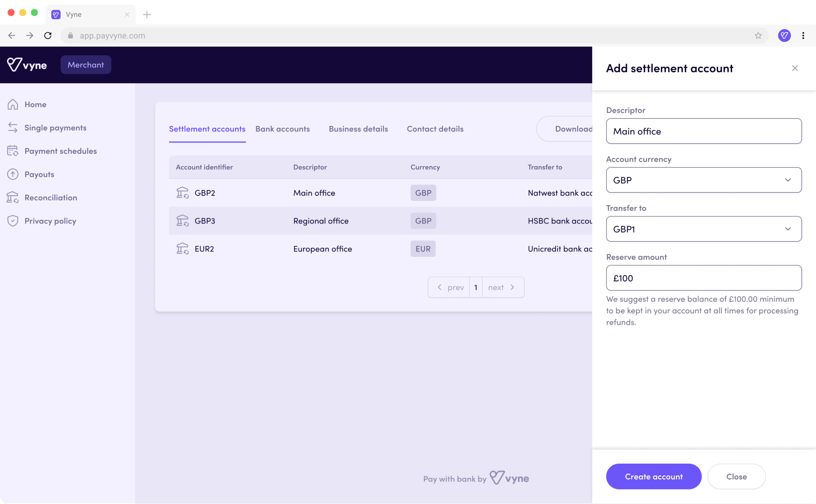
Task: Click the Reconciliation bank icon in sidebar
Action: pos(13,198)
